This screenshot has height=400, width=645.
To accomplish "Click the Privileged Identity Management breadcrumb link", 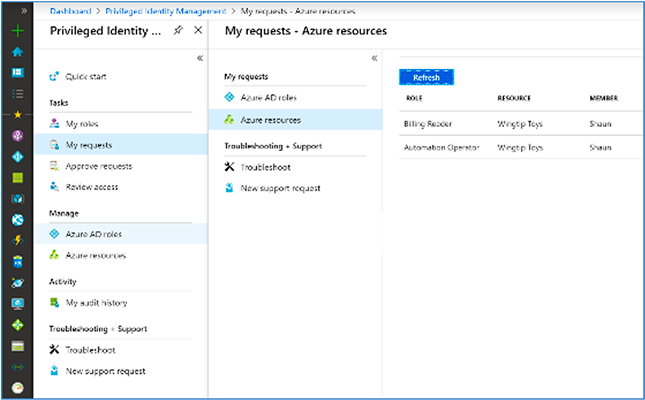I will tap(166, 11).
